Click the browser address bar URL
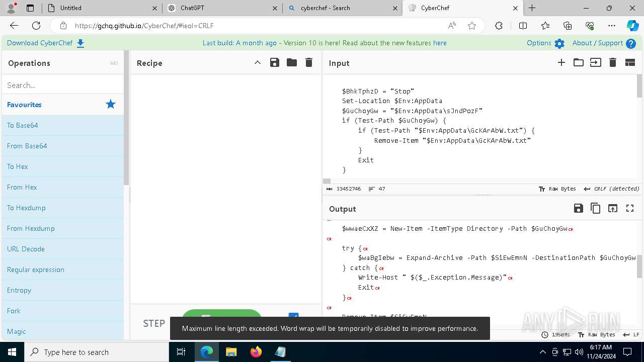The height and width of the screenshot is (362, 644). [x=144, y=26]
